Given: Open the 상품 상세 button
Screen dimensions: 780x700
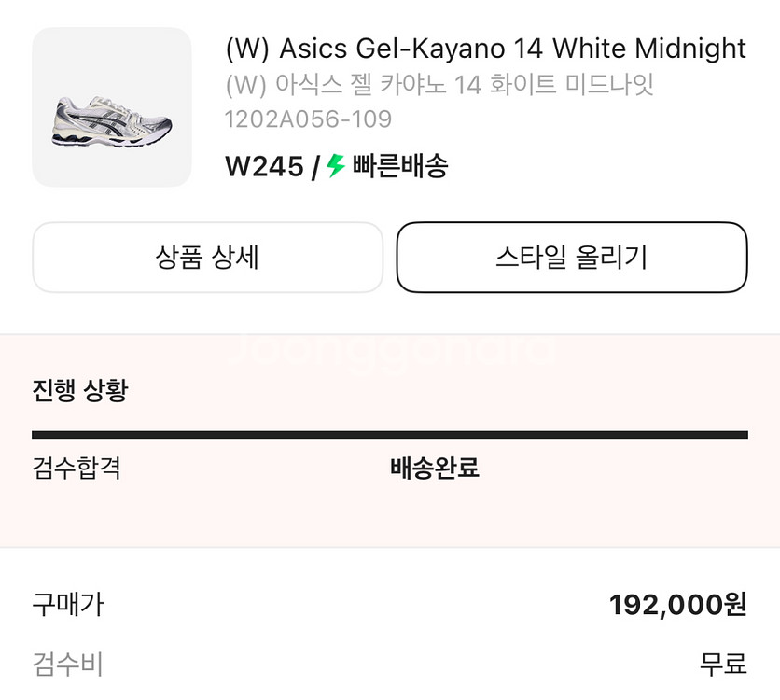Looking at the screenshot, I should (x=207, y=258).
